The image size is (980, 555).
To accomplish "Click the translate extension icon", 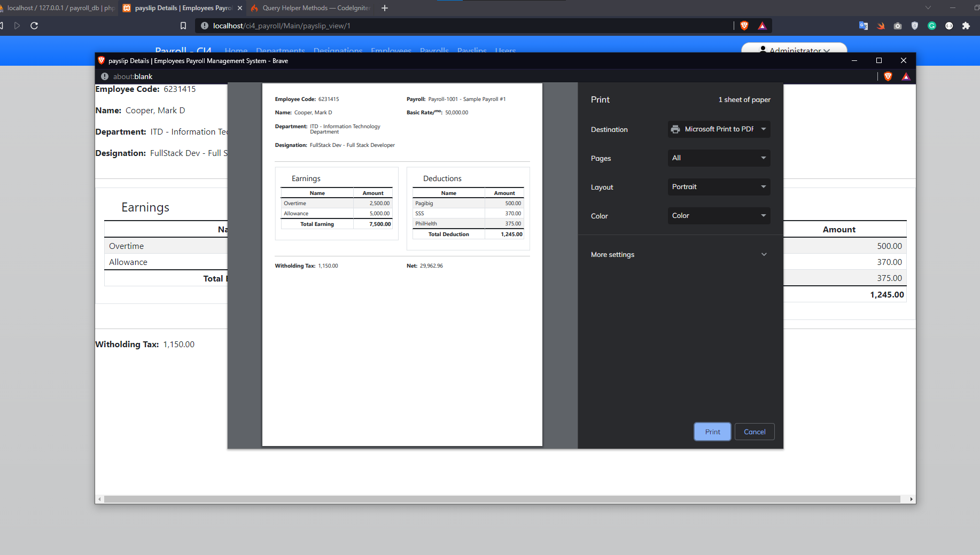I will click(864, 26).
